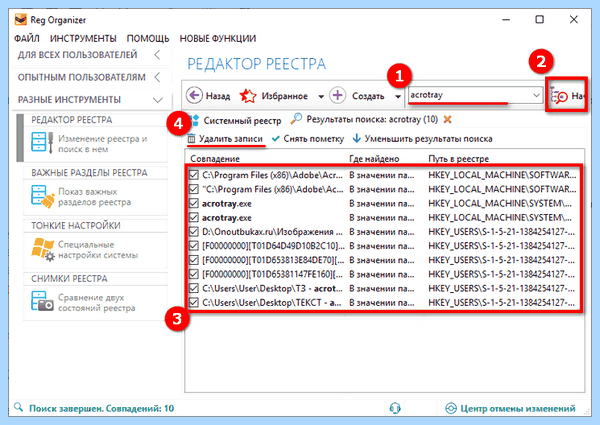Click status text Поиск завершен. Совпадений: 10
600x425 pixels.
click(x=101, y=409)
